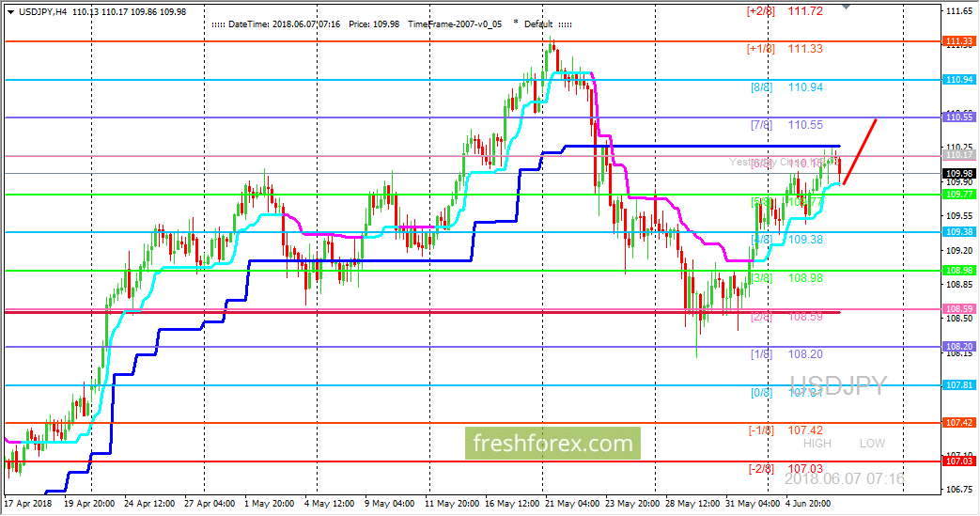Click the blue 107.81 price tag on axis
Viewport: 980px width, 516px height.
[958, 385]
